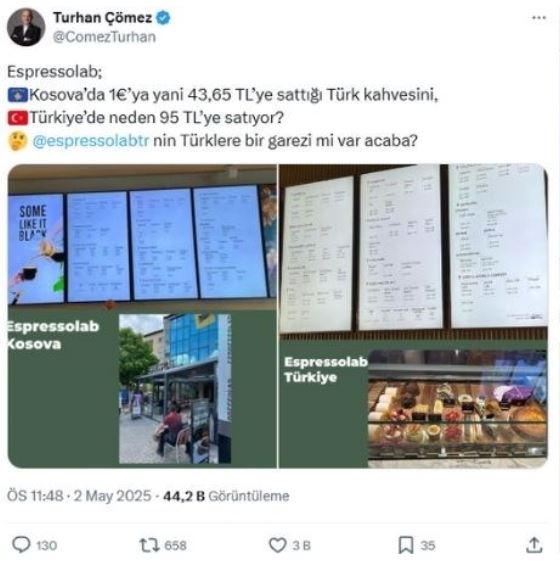Click the retweet arrows icon

tap(149, 545)
